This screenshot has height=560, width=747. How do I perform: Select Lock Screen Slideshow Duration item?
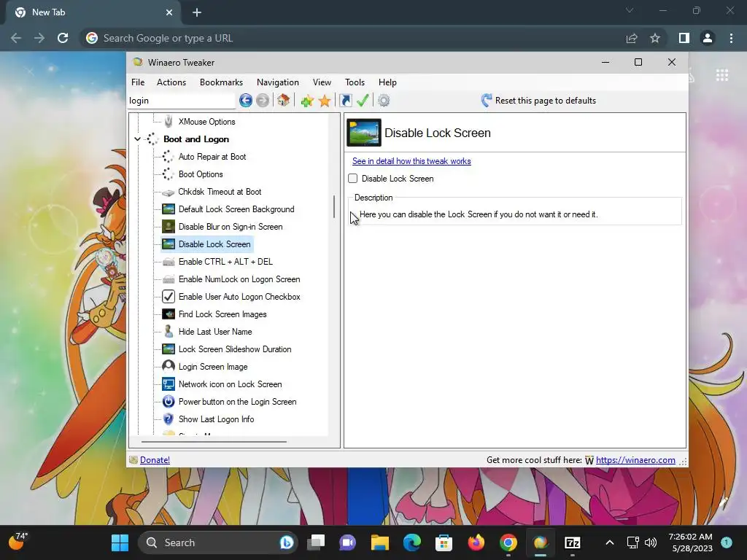click(x=235, y=349)
